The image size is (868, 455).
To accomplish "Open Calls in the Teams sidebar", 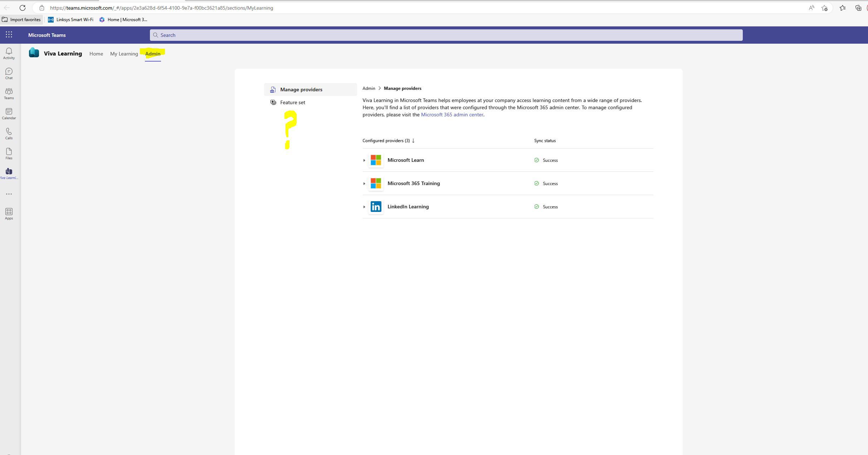I will click(x=9, y=134).
